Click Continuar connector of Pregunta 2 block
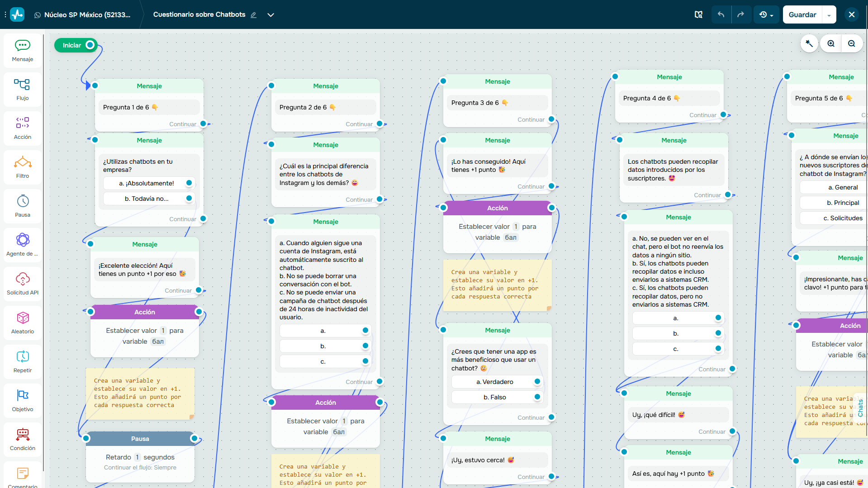Image resolution: width=868 pixels, height=488 pixels. (379, 123)
